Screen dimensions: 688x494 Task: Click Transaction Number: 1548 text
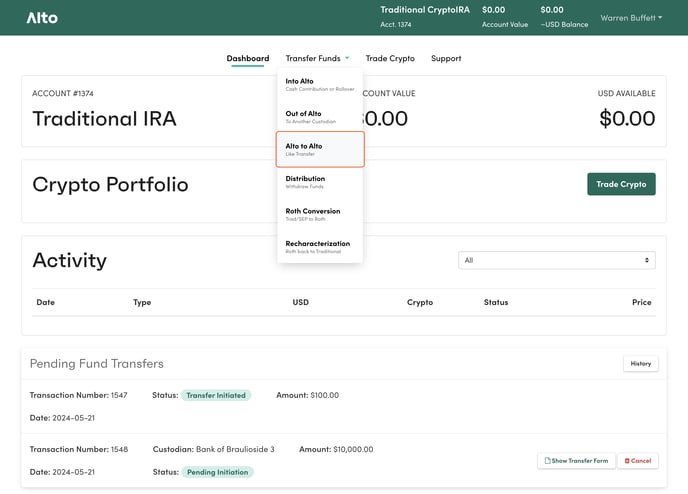pyautogui.click(x=79, y=449)
